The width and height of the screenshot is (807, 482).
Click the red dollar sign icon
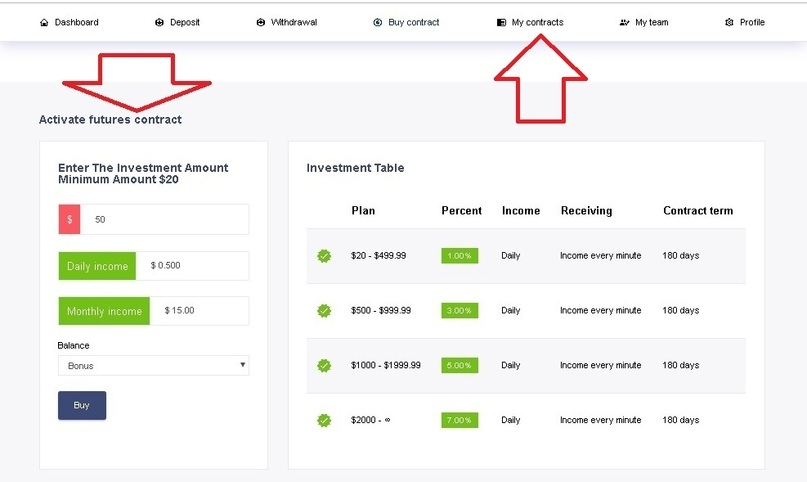click(69, 219)
